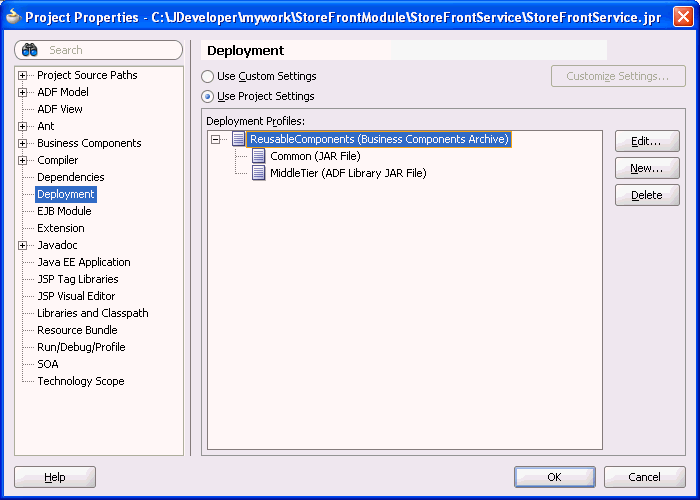Open the Technology Scope category
The height and width of the screenshot is (500, 700).
click(x=81, y=380)
